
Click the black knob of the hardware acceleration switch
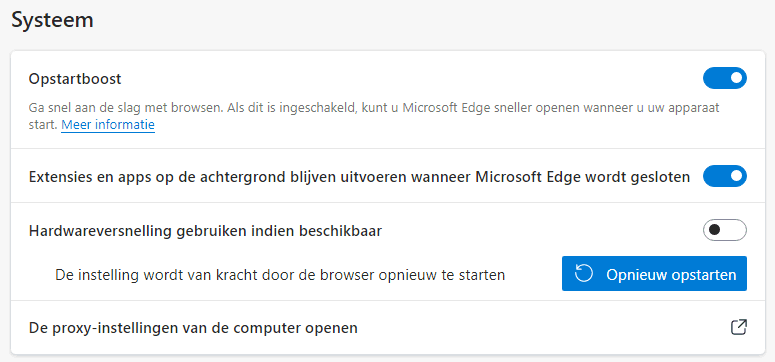point(714,230)
